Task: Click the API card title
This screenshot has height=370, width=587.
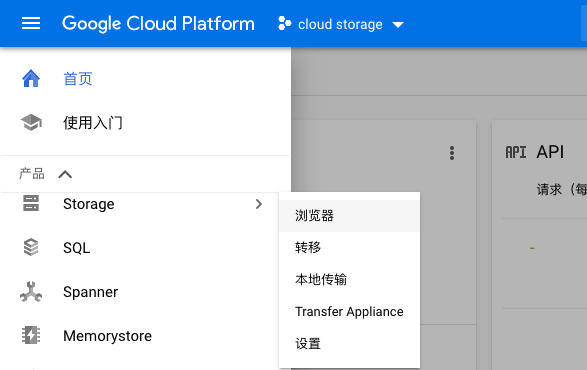Action: pos(550,152)
